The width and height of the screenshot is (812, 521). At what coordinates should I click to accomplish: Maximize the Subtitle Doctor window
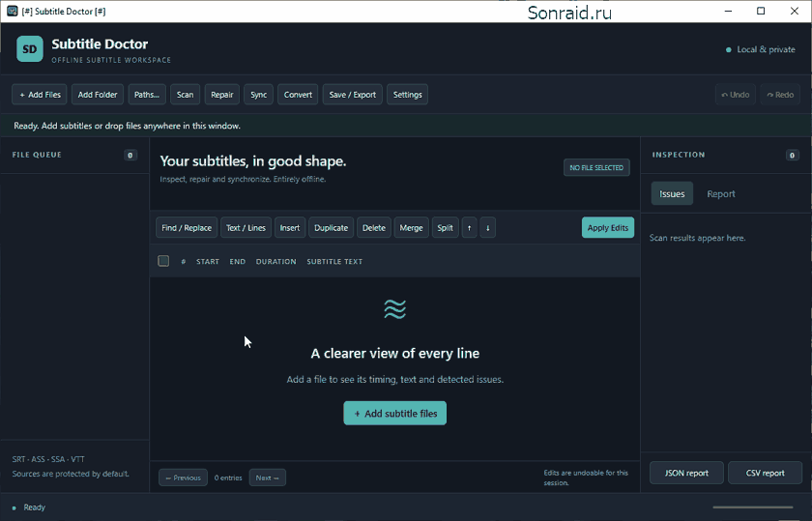pyautogui.click(x=761, y=11)
